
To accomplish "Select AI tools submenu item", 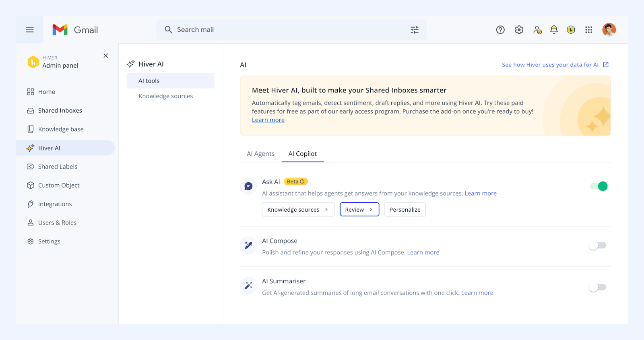I will (171, 81).
